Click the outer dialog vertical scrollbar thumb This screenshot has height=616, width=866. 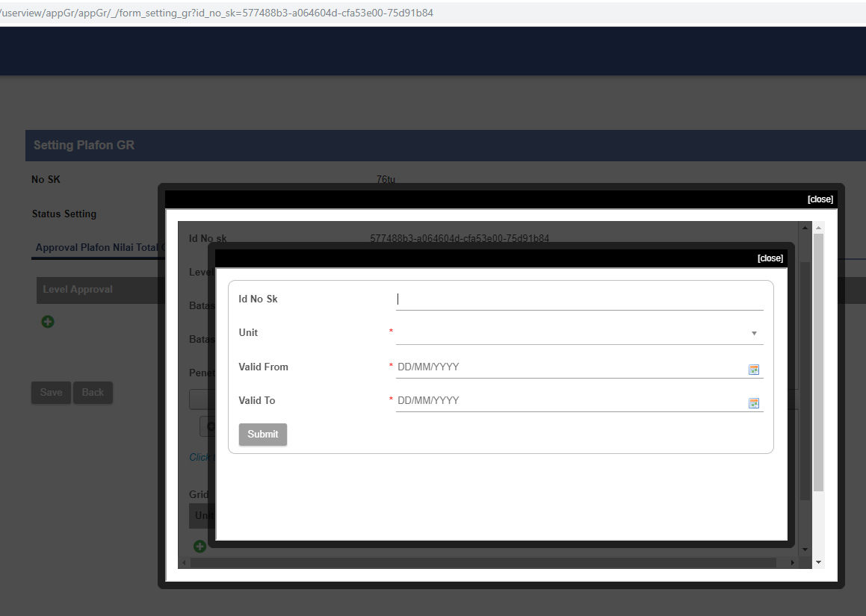pos(818,362)
